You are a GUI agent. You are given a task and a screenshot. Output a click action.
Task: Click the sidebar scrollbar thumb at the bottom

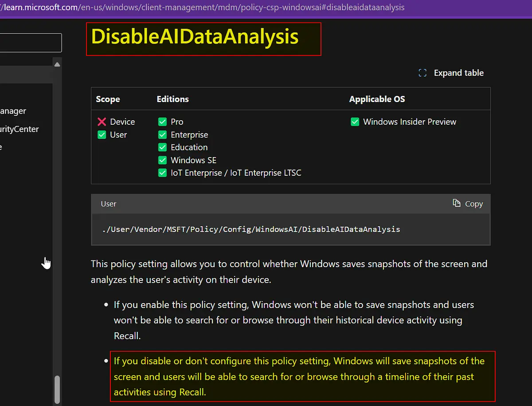(x=57, y=390)
